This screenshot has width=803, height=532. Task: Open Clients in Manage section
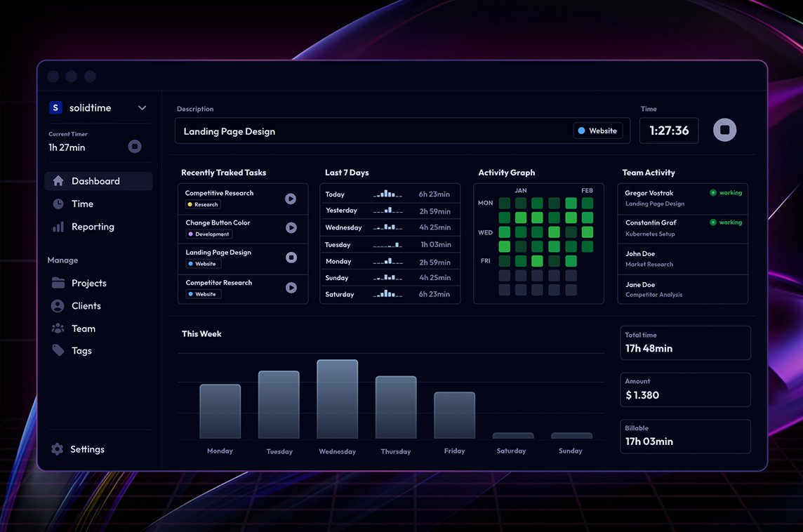(86, 306)
